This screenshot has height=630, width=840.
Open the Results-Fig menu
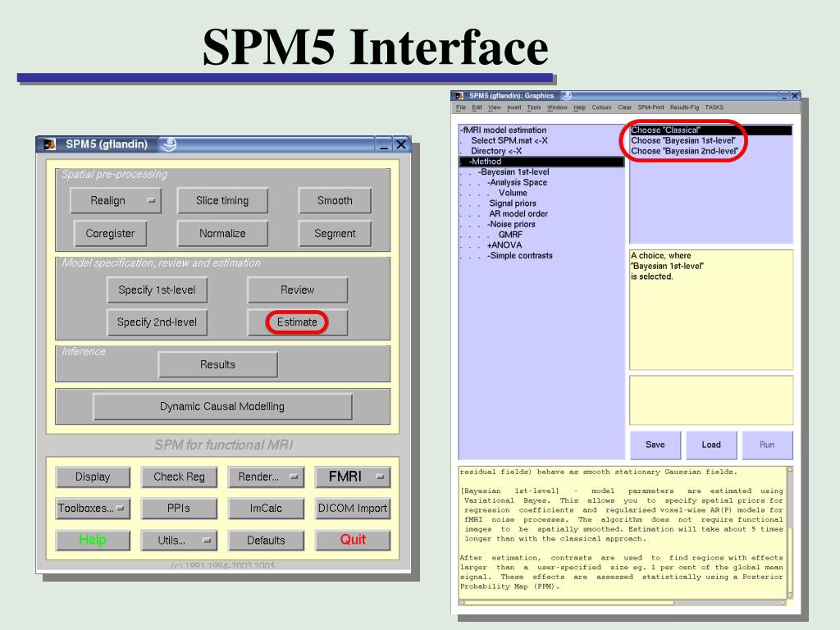685,107
